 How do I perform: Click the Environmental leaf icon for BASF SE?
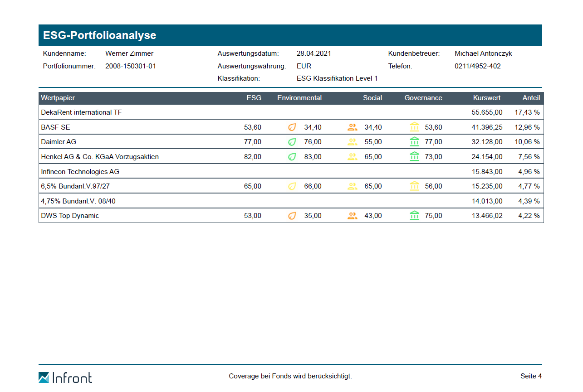click(292, 127)
